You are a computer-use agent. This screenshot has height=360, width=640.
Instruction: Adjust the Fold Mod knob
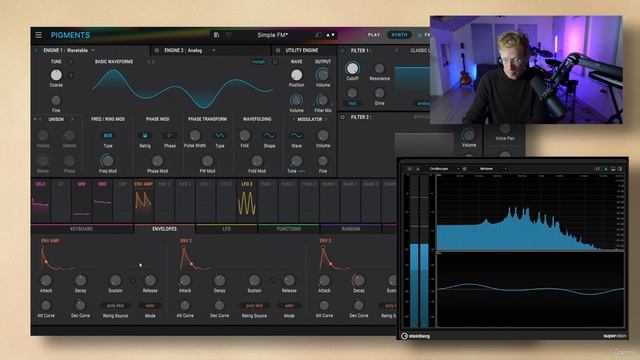click(257, 161)
